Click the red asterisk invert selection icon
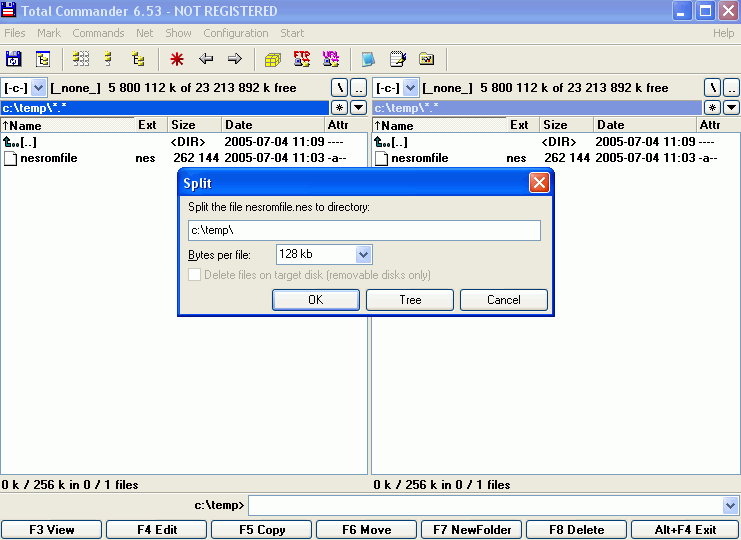Viewport: 741px width, 540px height. tap(177, 59)
